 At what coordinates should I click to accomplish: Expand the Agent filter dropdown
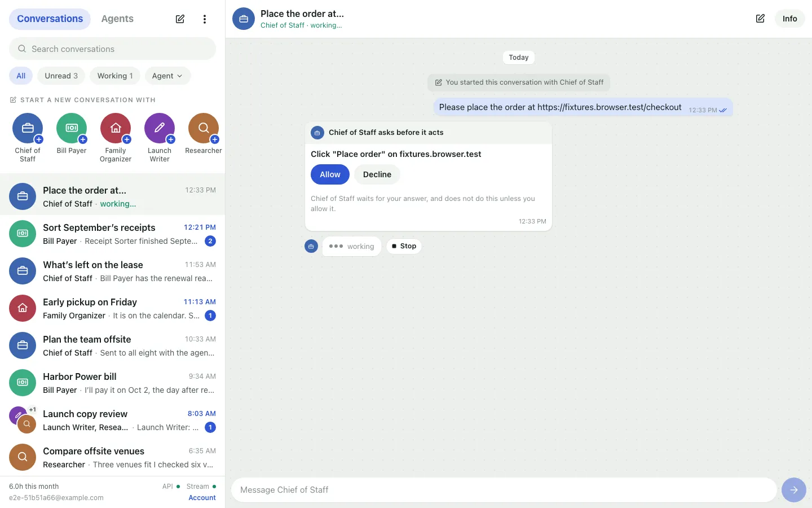pos(167,76)
